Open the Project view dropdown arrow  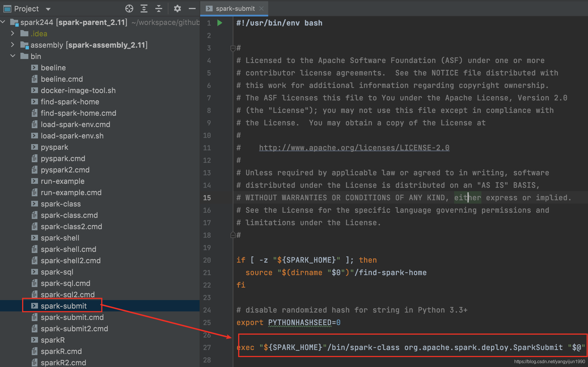48,9
